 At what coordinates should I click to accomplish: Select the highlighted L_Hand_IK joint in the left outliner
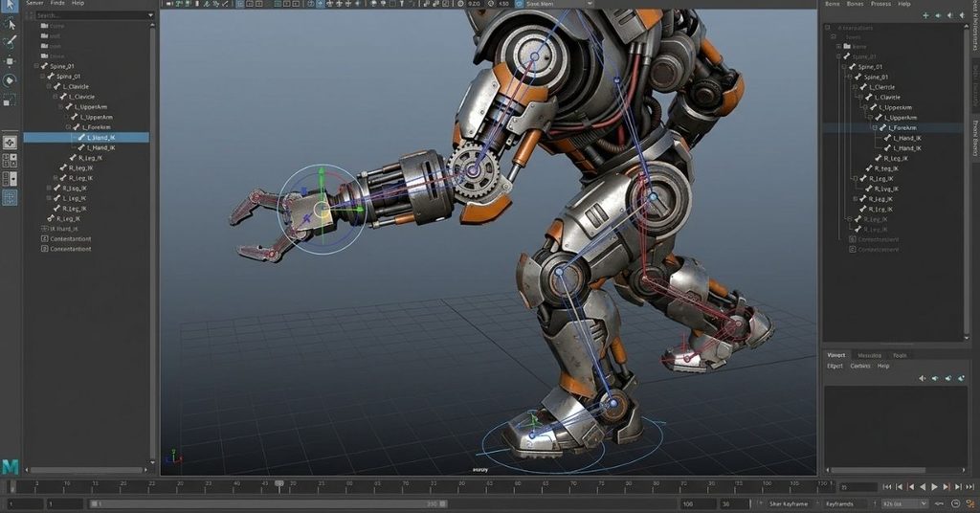coord(86,138)
